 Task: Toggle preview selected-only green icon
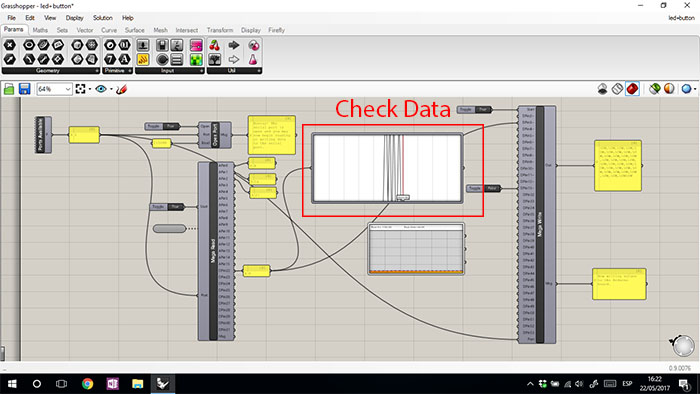pos(654,89)
